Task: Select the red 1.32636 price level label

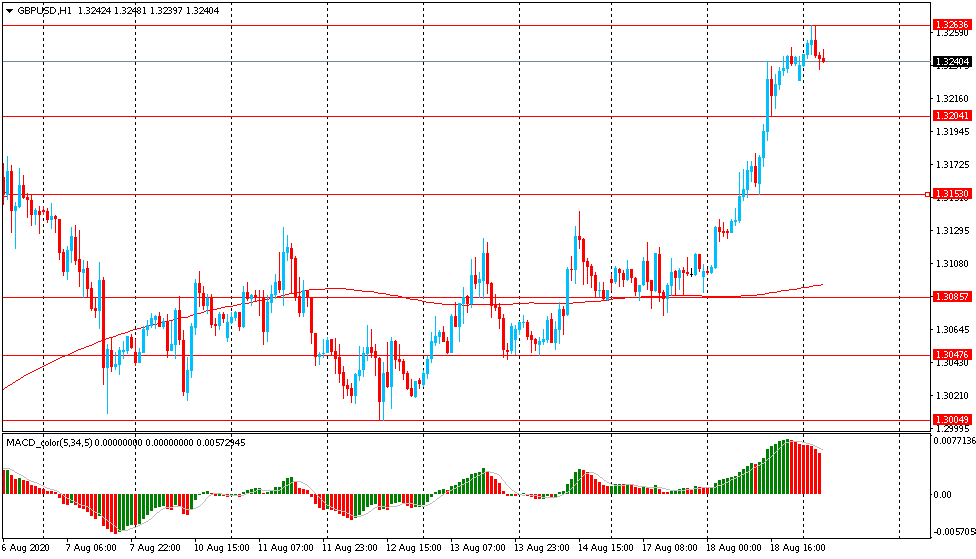Action: click(951, 25)
